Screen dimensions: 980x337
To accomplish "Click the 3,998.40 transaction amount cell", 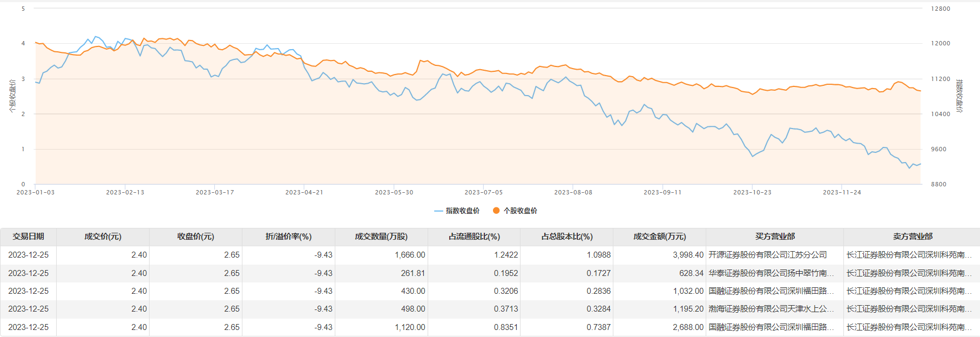I will point(688,255).
